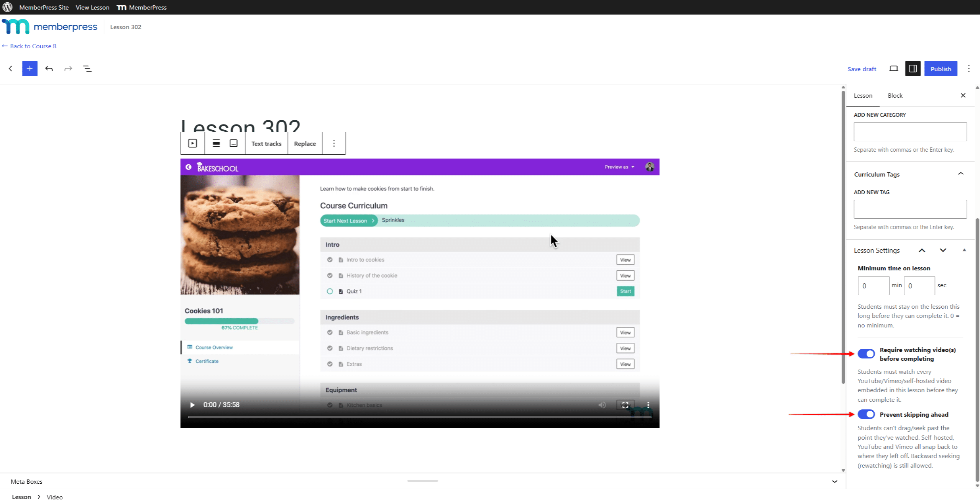Move Lesson Settings panel up
The width and height of the screenshot is (980, 504).
pyautogui.click(x=922, y=250)
